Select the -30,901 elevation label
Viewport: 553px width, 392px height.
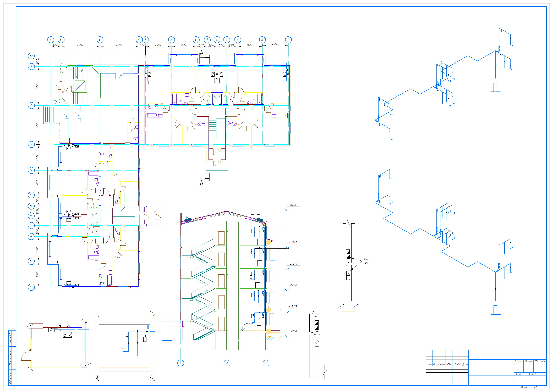click(x=293, y=331)
